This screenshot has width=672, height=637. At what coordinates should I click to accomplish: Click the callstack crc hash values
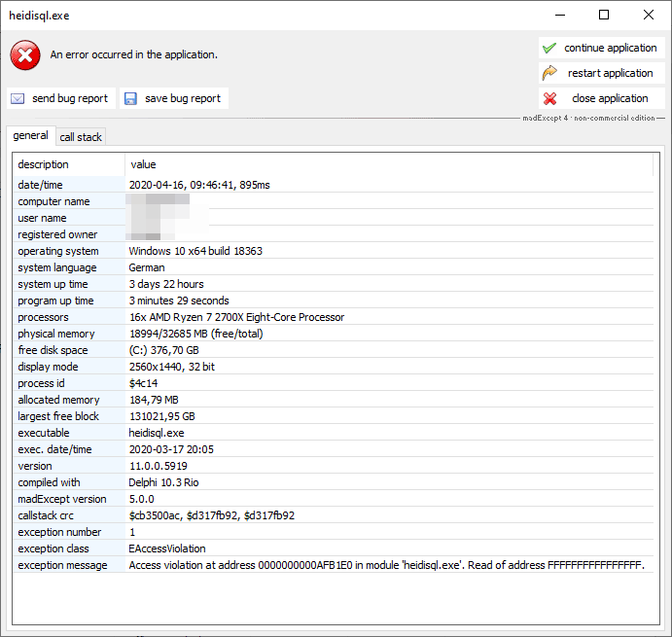(x=212, y=515)
